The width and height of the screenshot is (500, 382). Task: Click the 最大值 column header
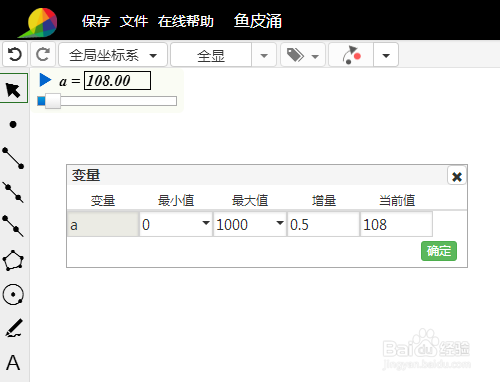point(250,201)
